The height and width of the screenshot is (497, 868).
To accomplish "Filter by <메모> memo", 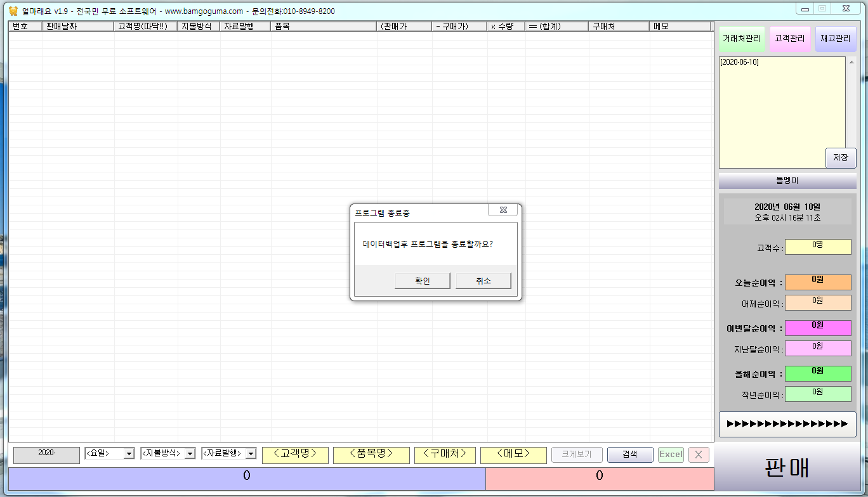I will (513, 455).
